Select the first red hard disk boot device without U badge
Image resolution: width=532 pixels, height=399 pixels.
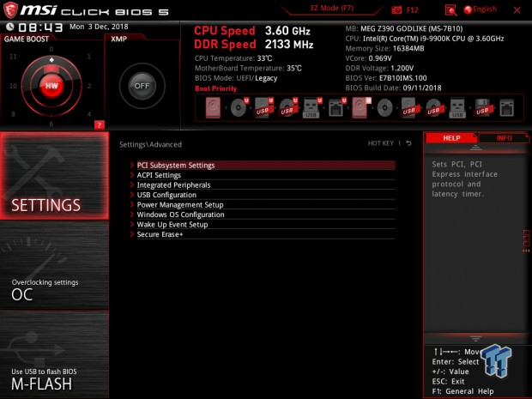(x=213, y=108)
